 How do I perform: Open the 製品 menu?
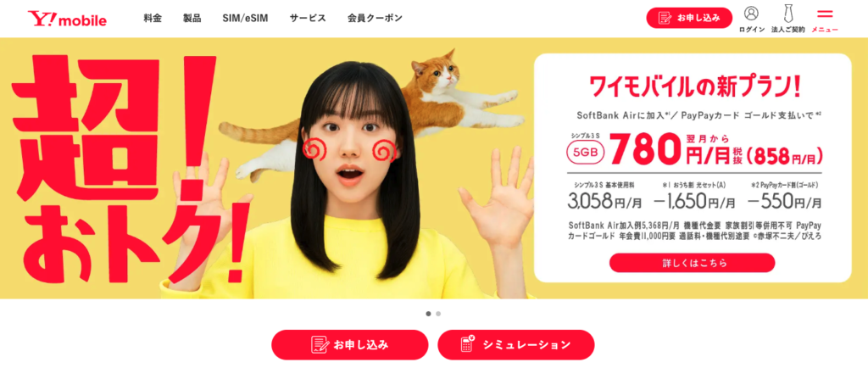point(192,19)
